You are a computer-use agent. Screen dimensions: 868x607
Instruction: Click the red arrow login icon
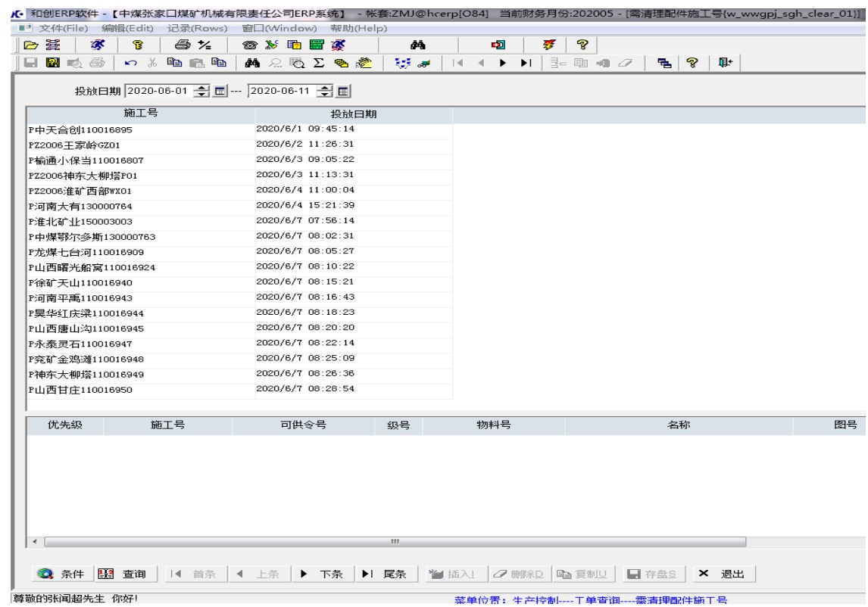coord(498,45)
